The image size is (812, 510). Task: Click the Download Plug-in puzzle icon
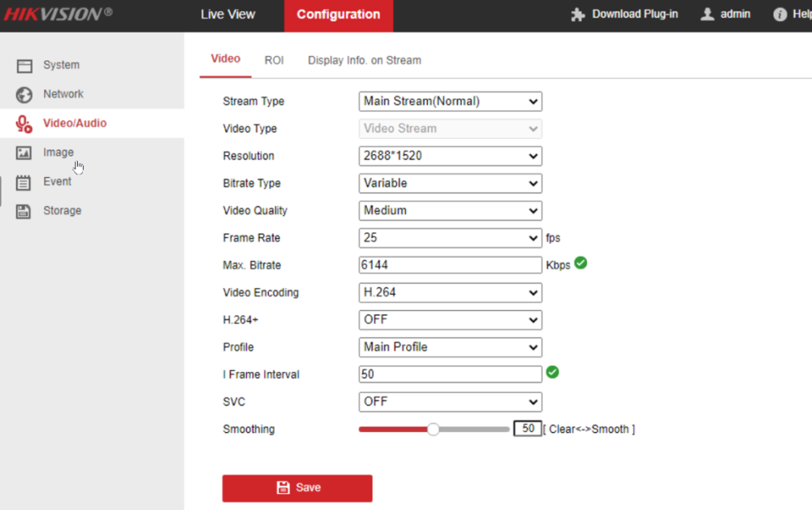pyautogui.click(x=578, y=15)
